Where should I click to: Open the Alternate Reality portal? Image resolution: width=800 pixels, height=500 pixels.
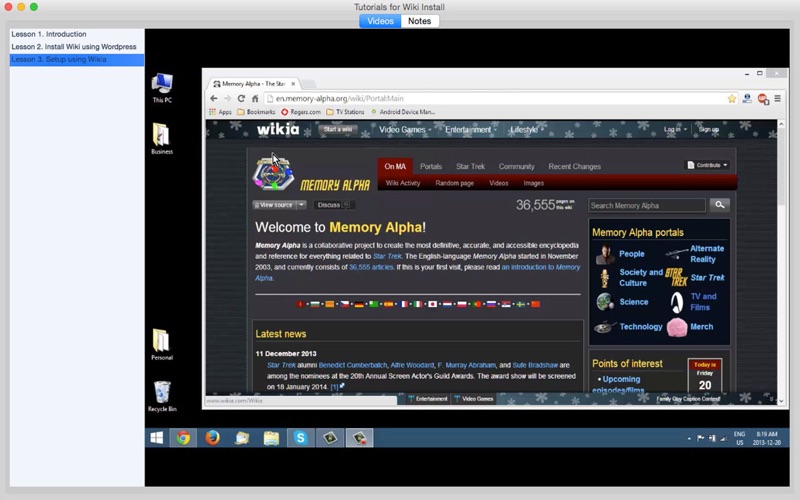707,254
